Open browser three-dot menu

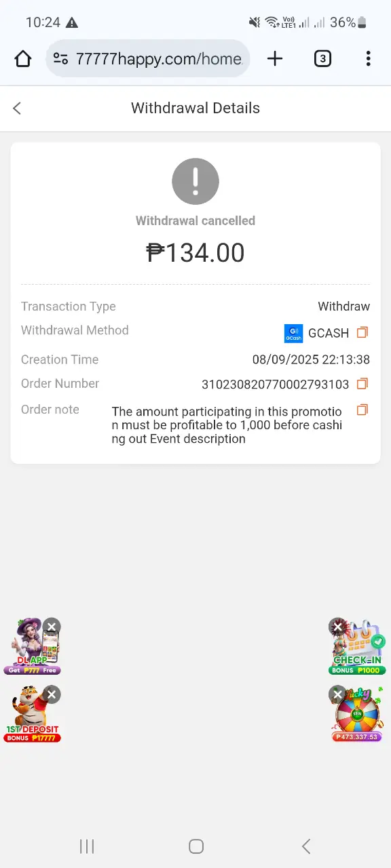pyautogui.click(x=368, y=59)
